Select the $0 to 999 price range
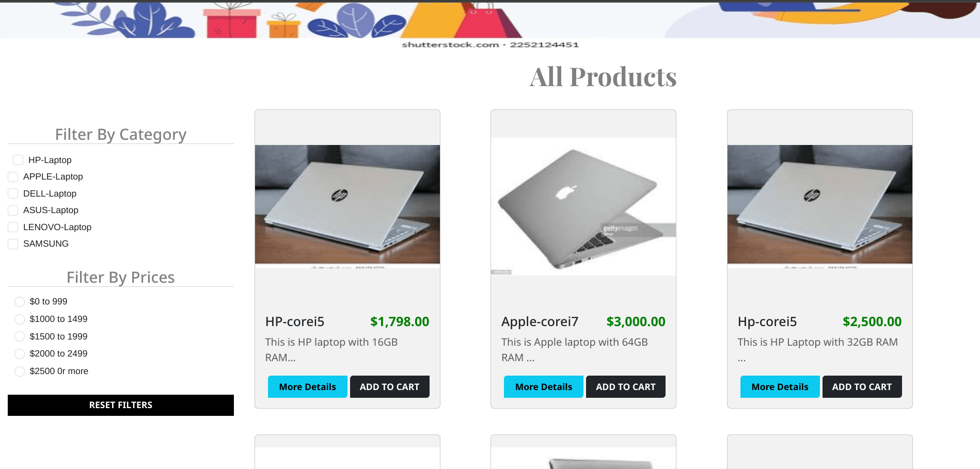Image resolution: width=980 pixels, height=469 pixels. pos(20,302)
